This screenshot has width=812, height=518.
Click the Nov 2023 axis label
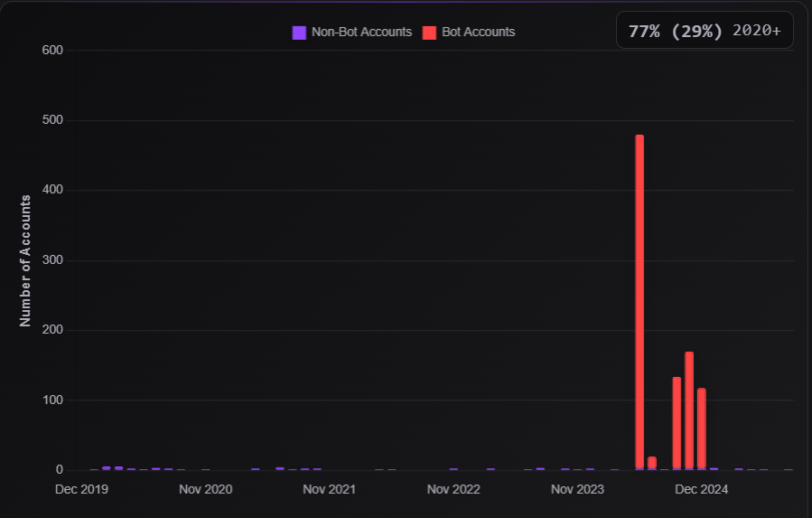point(577,489)
